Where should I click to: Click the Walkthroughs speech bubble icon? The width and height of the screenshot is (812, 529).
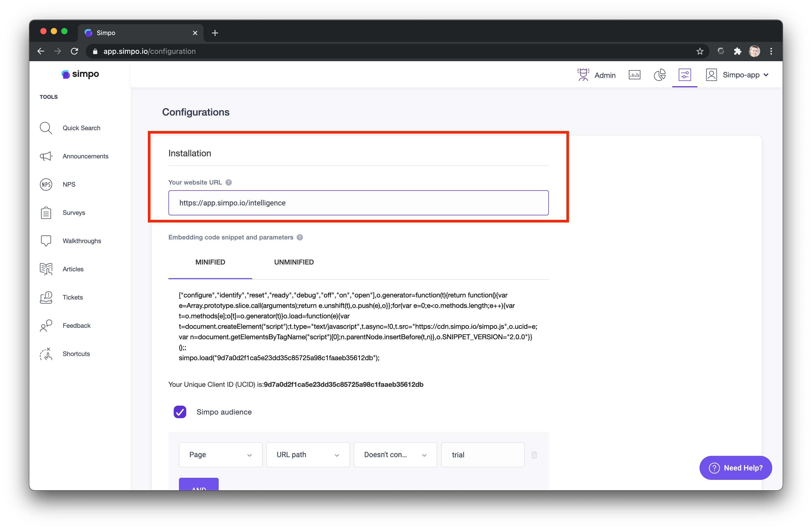[46, 241]
